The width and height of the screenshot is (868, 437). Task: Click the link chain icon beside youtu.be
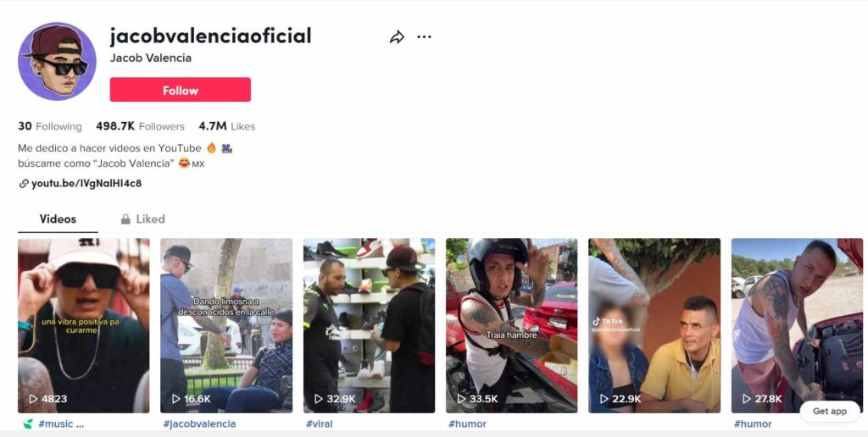(24, 184)
